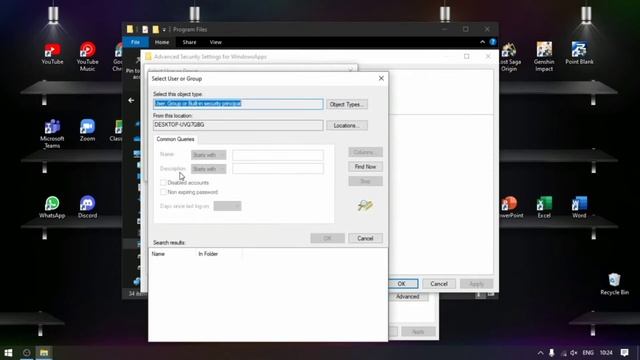The height and width of the screenshot is (360, 640).
Task: Click the In Folder column header
Action: [219, 254]
